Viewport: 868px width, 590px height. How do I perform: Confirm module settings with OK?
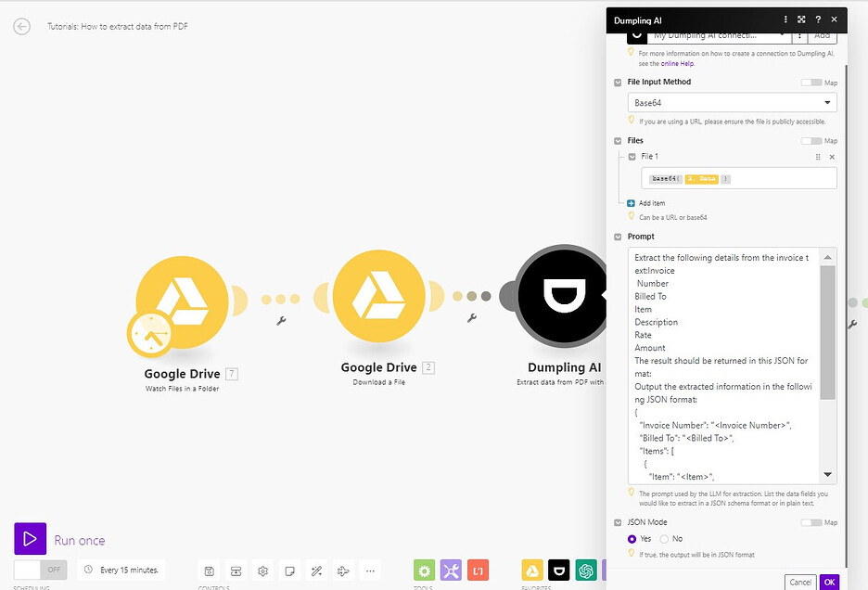[829, 582]
